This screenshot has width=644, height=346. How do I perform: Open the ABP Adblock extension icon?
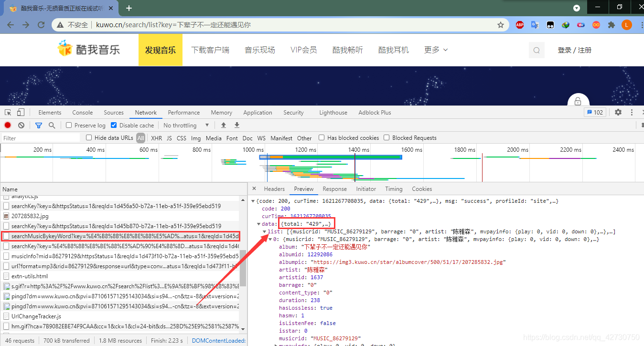520,25
